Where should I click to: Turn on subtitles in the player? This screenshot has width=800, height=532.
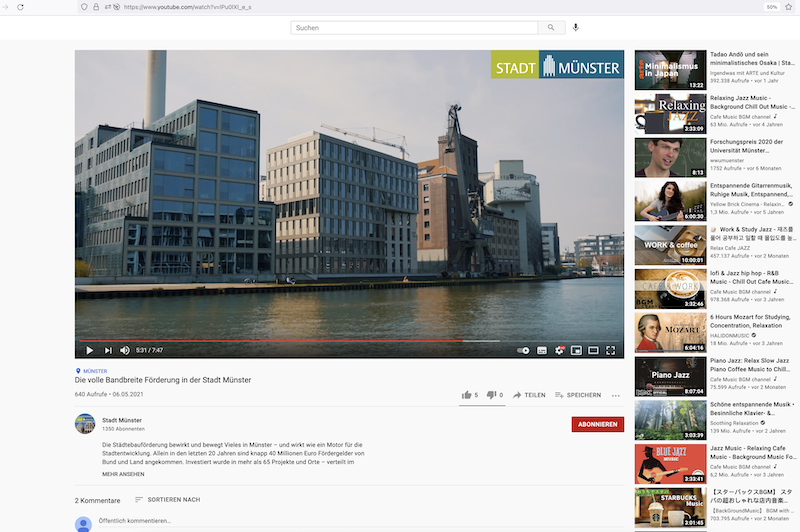tap(542, 350)
